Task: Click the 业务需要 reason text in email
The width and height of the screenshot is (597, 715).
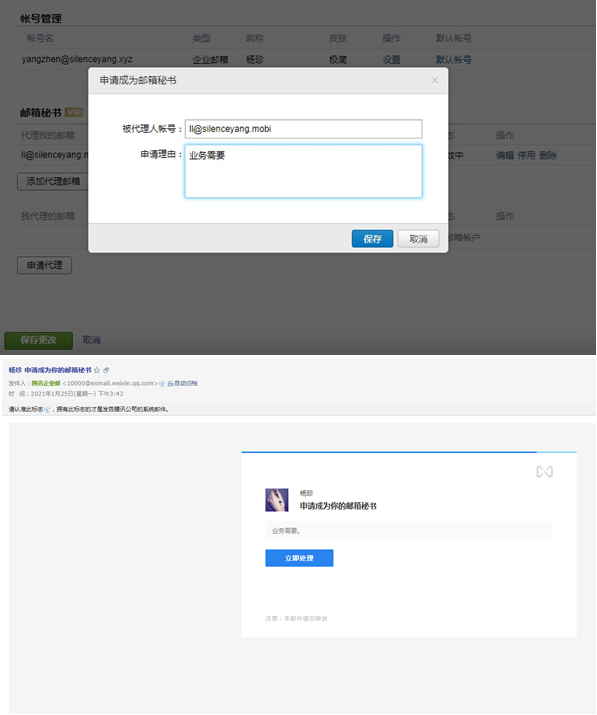Action: [x=286, y=531]
